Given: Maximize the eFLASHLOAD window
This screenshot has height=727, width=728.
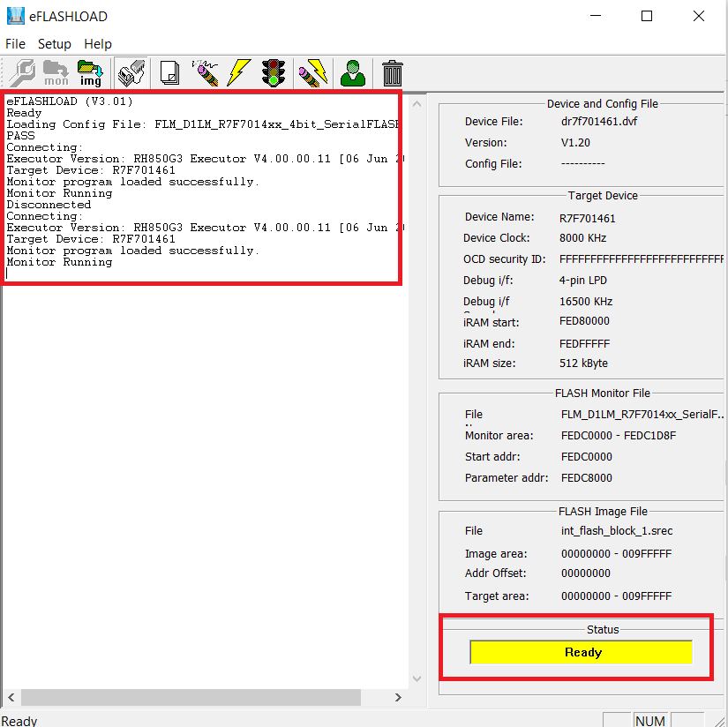Looking at the screenshot, I should [647, 16].
